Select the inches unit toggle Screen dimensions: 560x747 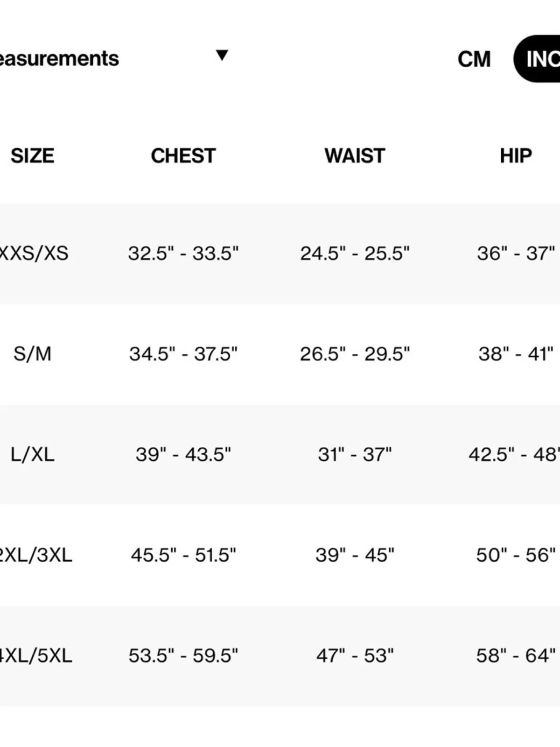pos(537,59)
